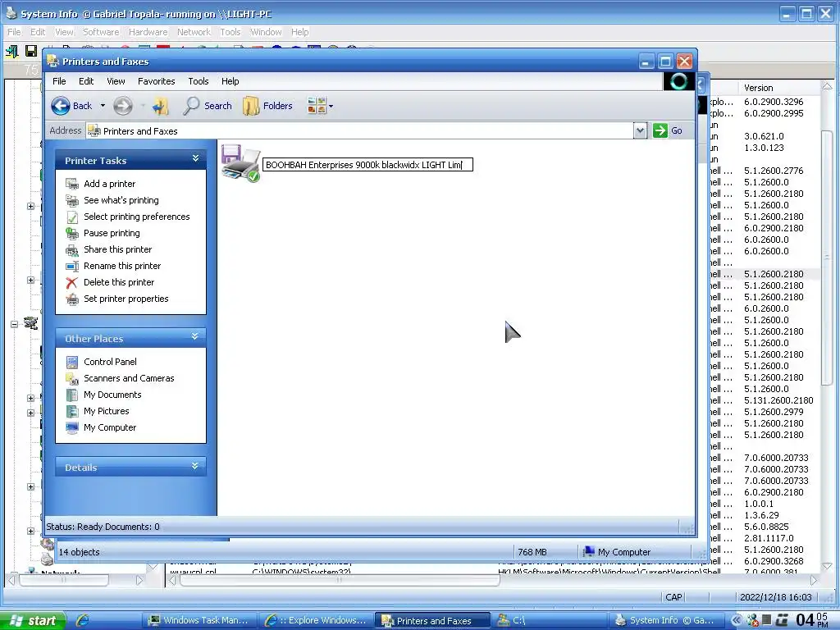This screenshot has width=840, height=630.
Task: Click See what's printing
Action: (121, 200)
